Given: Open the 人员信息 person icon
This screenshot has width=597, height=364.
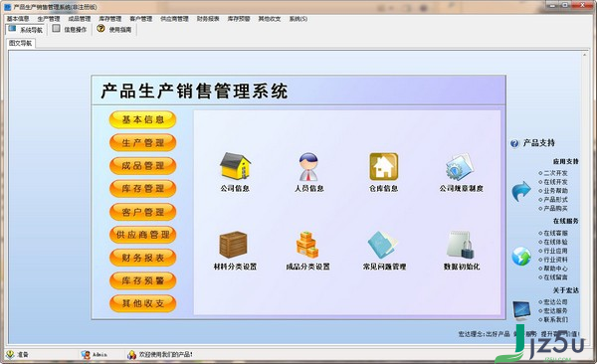Looking at the screenshot, I should pos(308,166).
